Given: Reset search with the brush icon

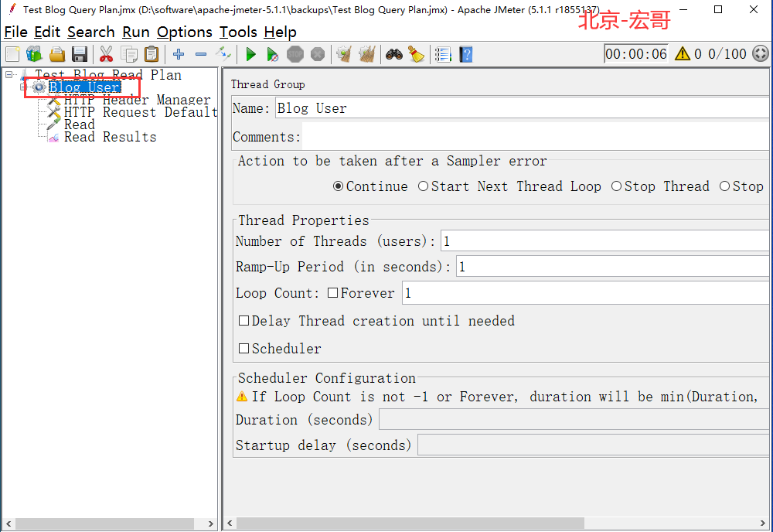Looking at the screenshot, I should coord(417,54).
